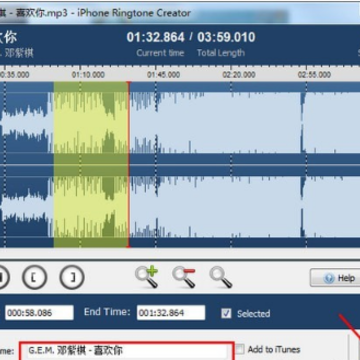Click the red playhead line in waveform
This screenshot has width=360, height=360.
128,165
